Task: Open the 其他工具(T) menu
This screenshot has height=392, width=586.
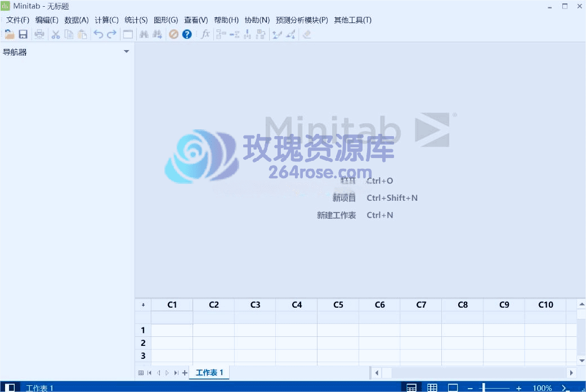Action: (352, 20)
